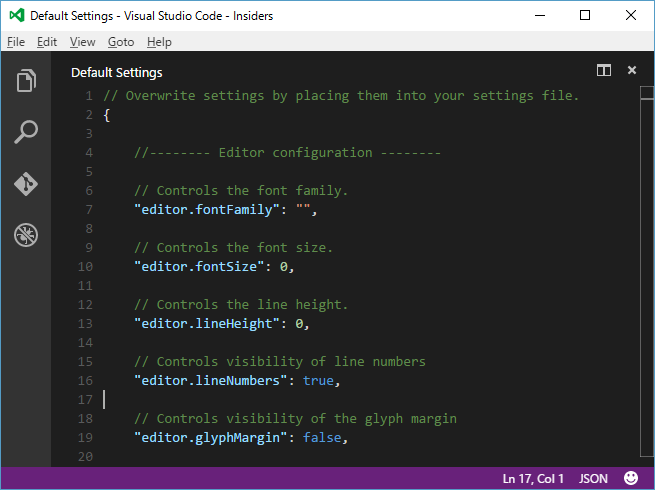Click the comment "Controls the line height."
Screen dimensions: 655x490
click(241, 305)
